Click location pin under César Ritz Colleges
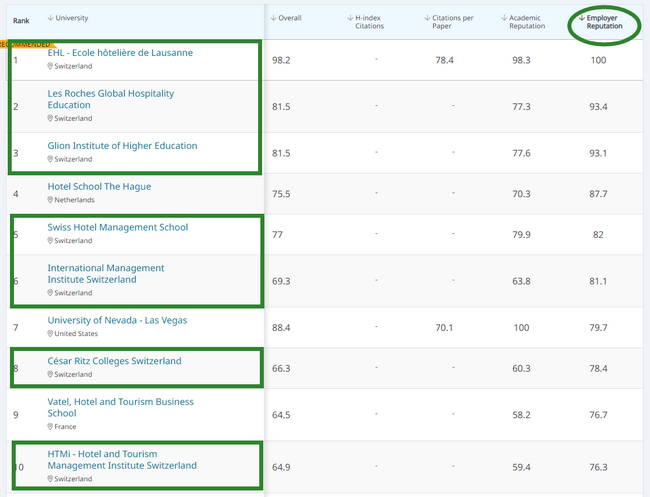 click(50, 374)
